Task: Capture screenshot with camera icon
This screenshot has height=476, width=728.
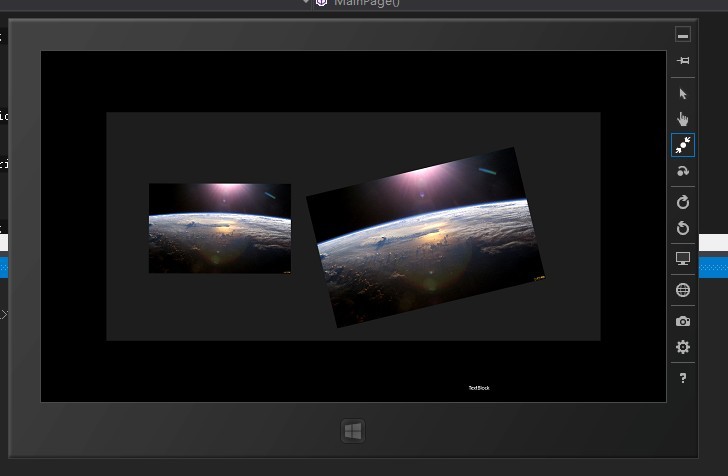Action: coord(682,321)
